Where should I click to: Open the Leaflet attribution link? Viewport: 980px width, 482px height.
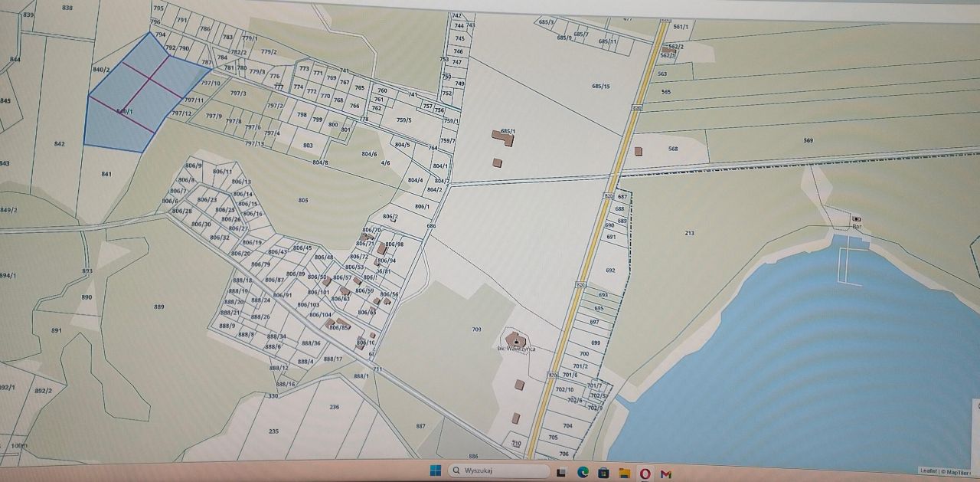point(927,472)
